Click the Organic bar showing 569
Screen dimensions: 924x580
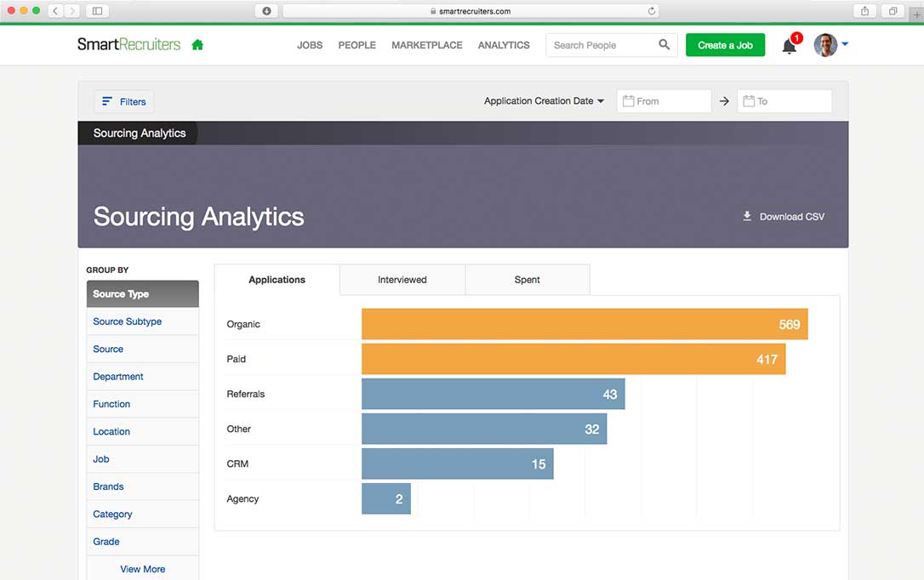tap(584, 324)
